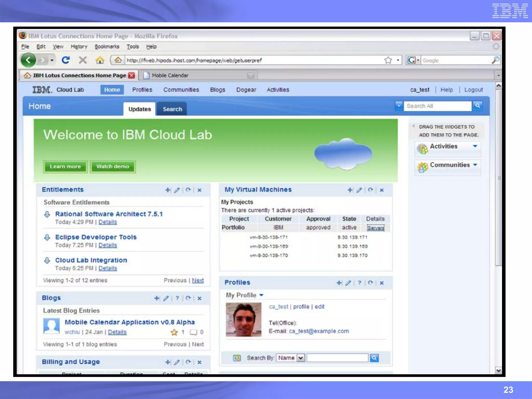This screenshot has width=532, height=399.
Task: Bookmark page with the star icon
Action: (x=388, y=60)
